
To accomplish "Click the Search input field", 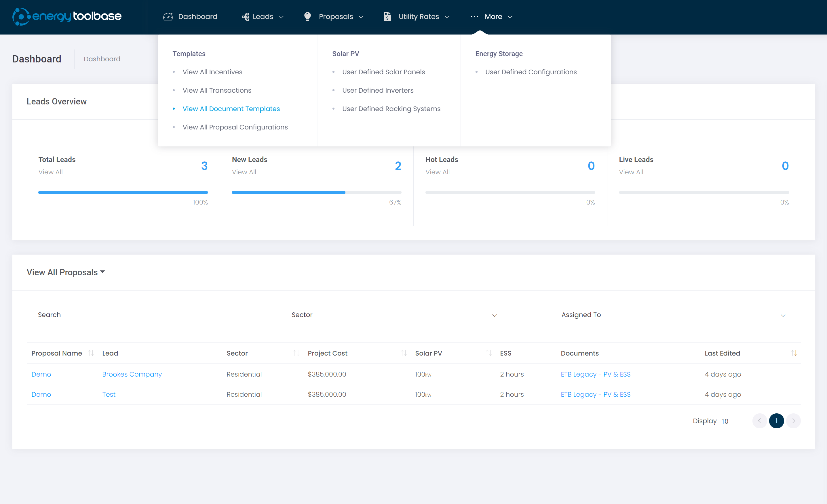I will click(142, 315).
